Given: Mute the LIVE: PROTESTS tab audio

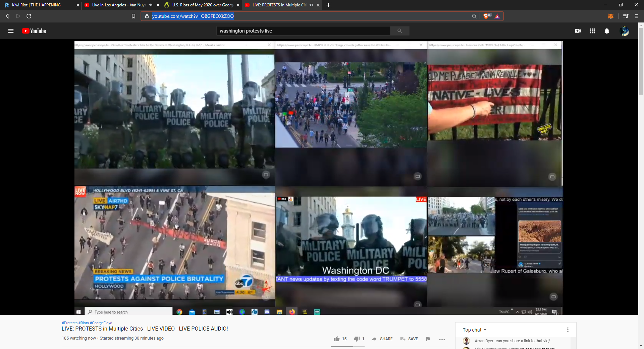Looking at the screenshot, I should point(311,5).
